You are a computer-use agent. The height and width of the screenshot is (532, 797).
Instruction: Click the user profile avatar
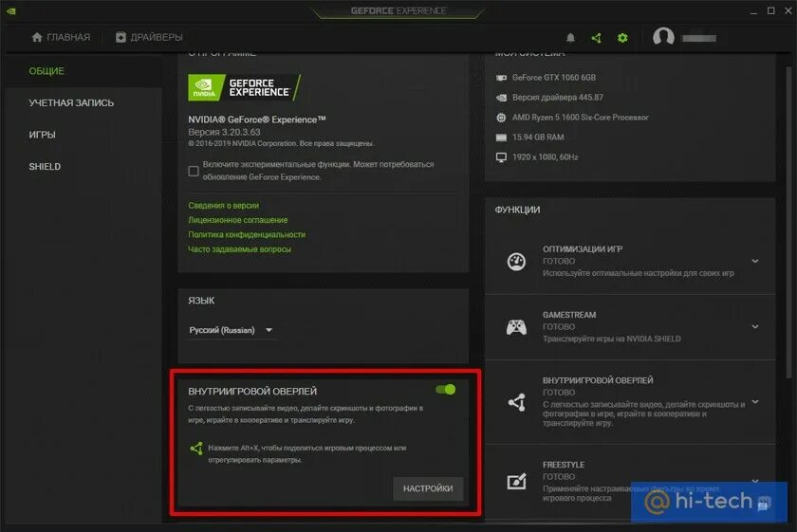[x=663, y=37]
